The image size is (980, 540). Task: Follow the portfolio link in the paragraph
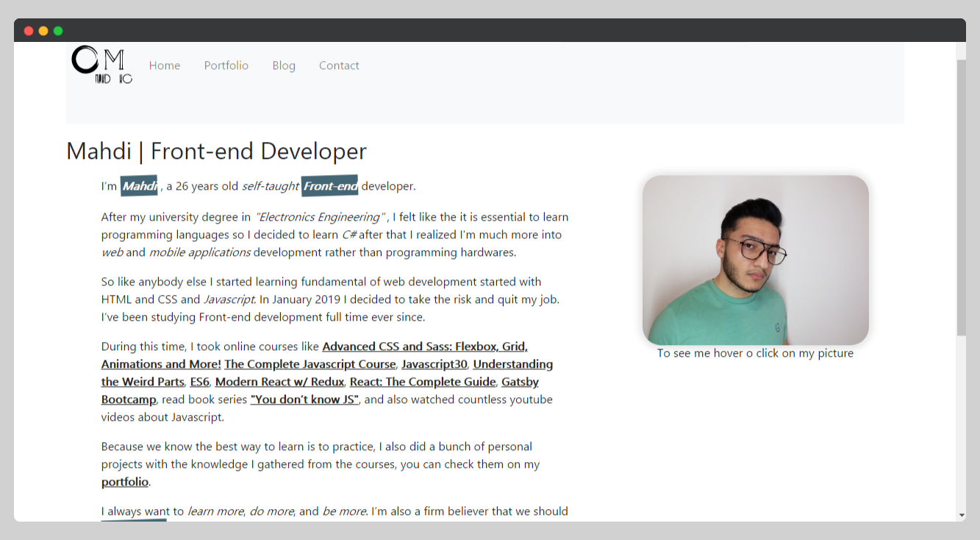[x=125, y=483]
